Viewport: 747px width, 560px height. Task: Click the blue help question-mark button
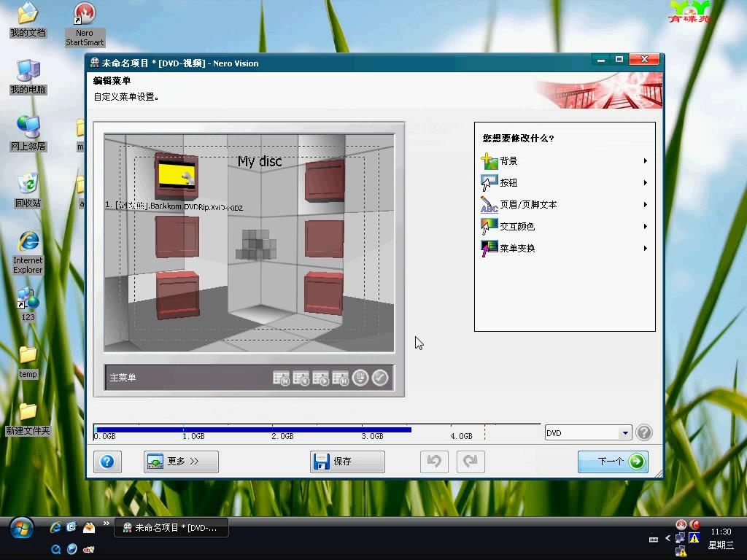click(x=107, y=462)
